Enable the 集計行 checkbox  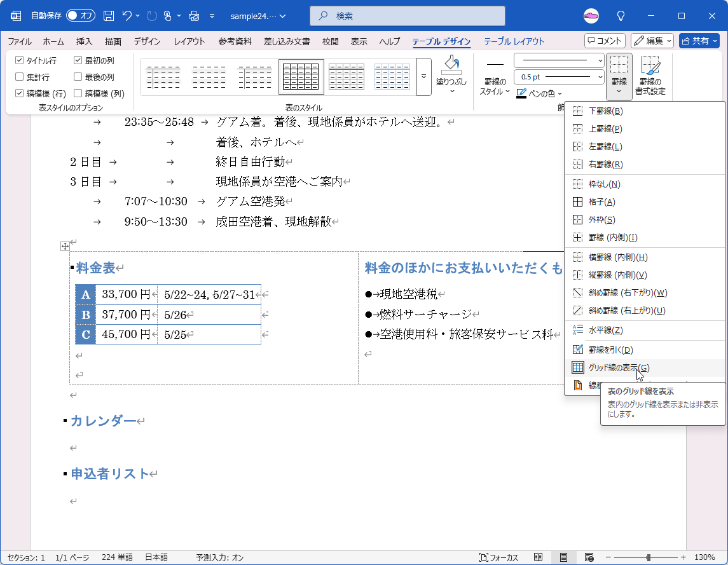pyautogui.click(x=20, y=77)
